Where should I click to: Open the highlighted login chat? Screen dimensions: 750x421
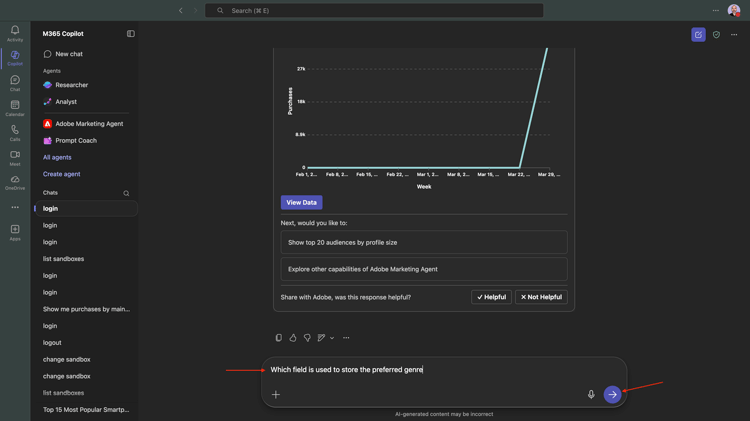tap(86, 209)
